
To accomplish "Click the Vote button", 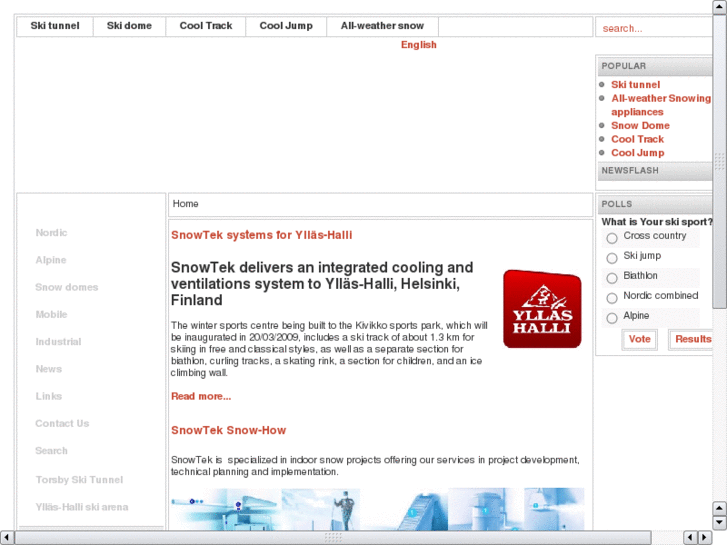I will click(639, 339).
